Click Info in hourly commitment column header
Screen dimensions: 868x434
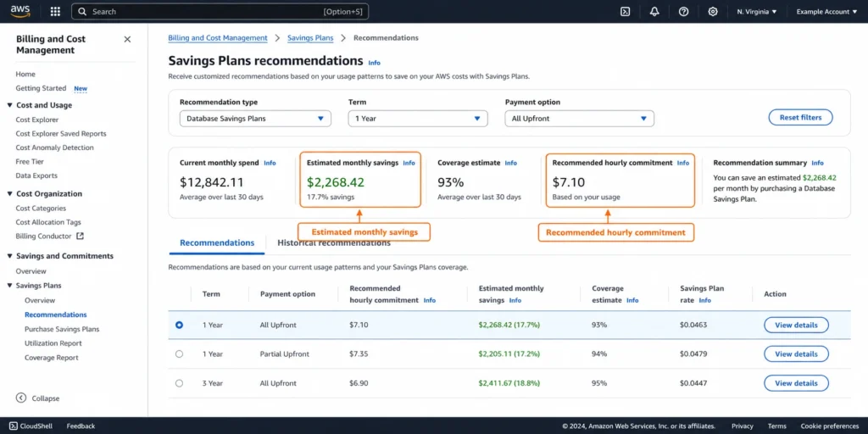[x=430, y=300]
